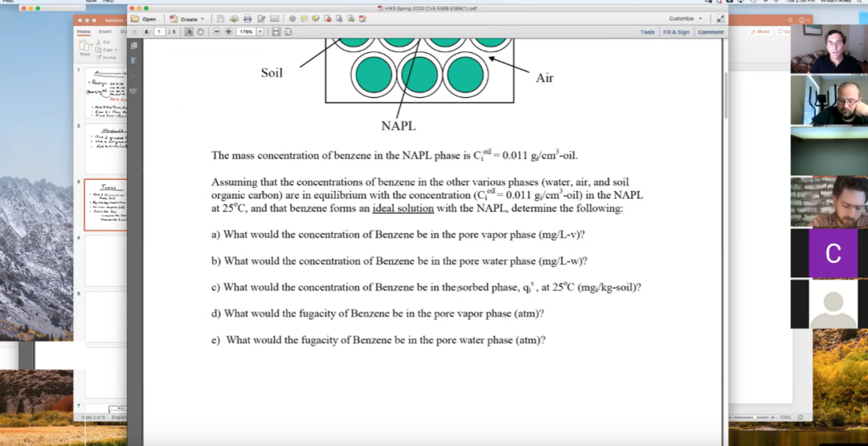Show the Bookmarks panel
The height and width of the screenshot is (446, 868).
point(134,60)
